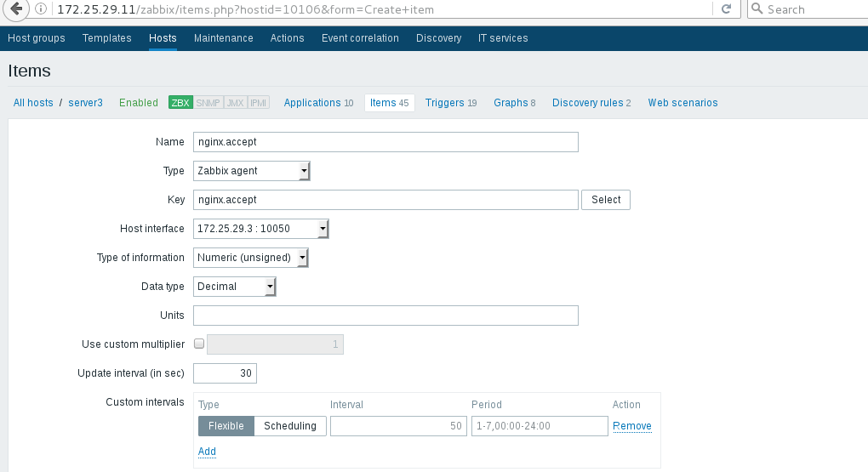Click the IPMI availability badge

258,102
